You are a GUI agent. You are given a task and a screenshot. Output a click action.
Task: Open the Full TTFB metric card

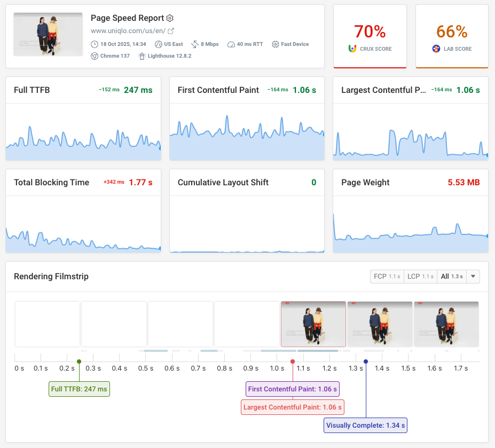click(x=83, y=119)
